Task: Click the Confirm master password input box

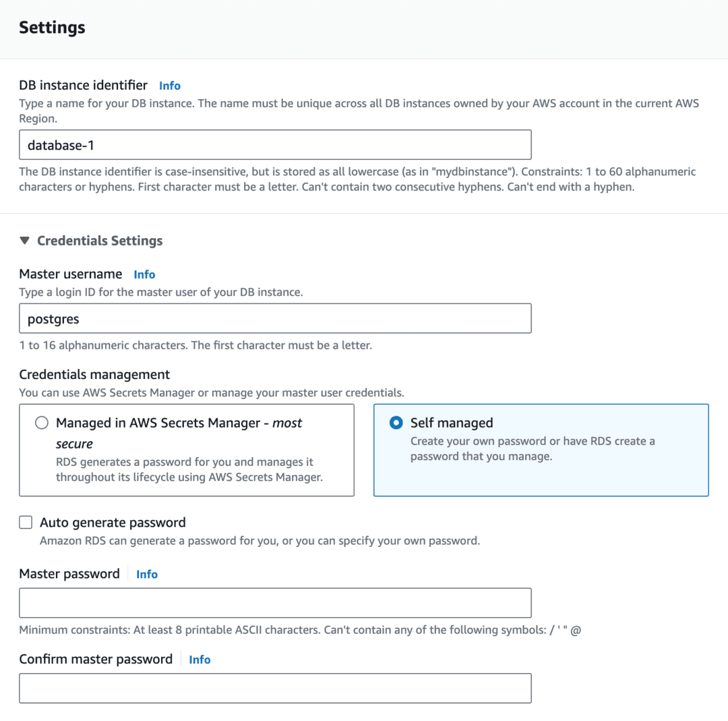Action: pos(274,688)
